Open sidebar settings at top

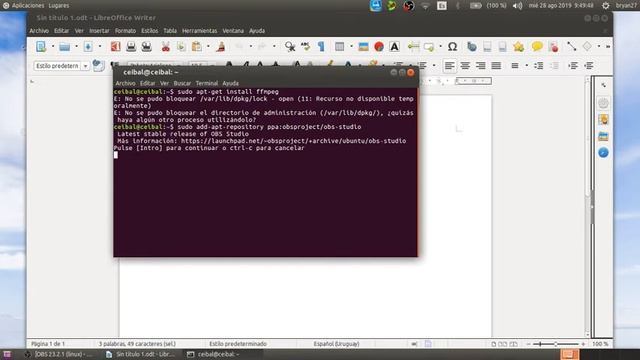603,85
